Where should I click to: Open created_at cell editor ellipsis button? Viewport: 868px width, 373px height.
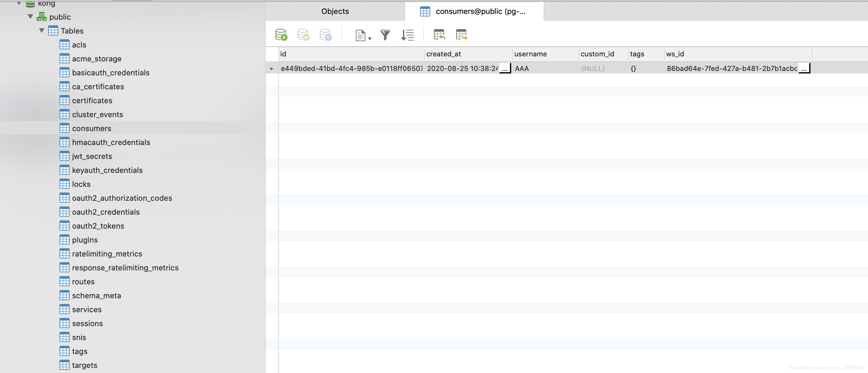pyautogui.click(x=505, y=68)
